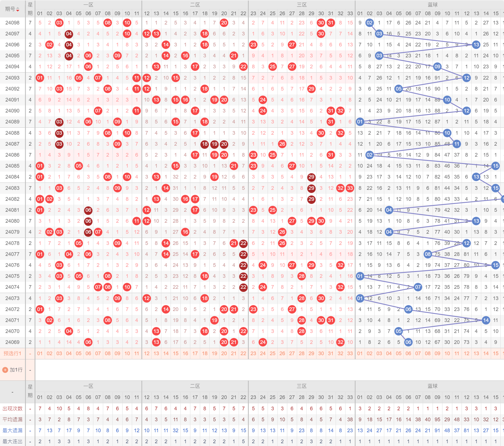The height and width of the screenshot is (446, 504).
Task: Click the 最大遗漏 statistics row label
Action: click(12, 431)
